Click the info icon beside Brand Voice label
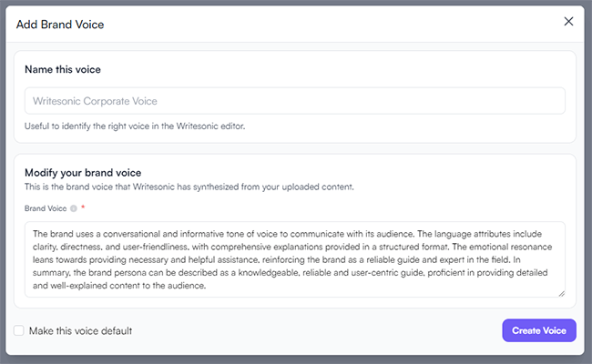This screenshot has width=592, height=364. coord(73,208)
